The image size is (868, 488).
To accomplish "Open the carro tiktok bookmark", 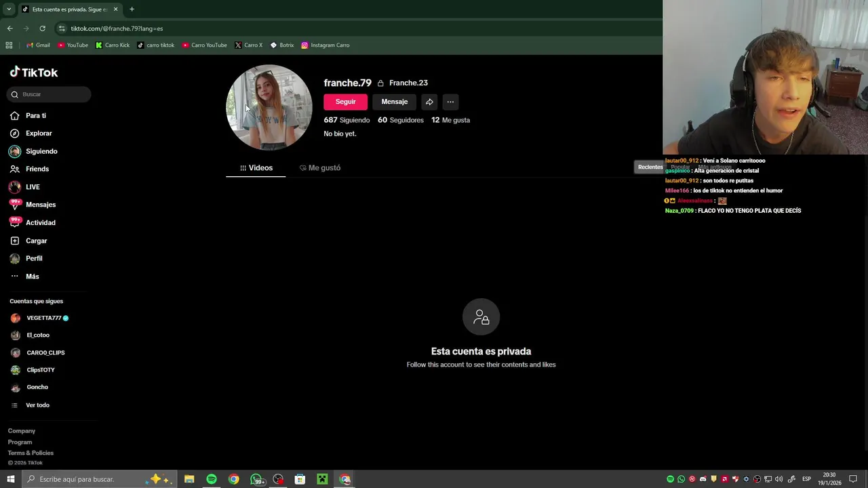I will (155, 45).
